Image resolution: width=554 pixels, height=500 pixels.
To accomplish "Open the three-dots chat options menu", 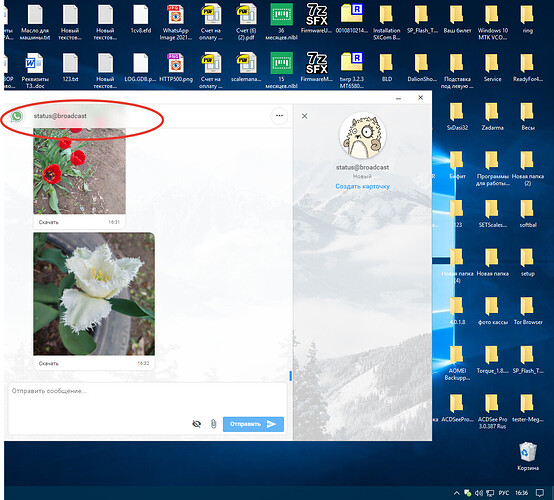I will click(x=279, y=116).
